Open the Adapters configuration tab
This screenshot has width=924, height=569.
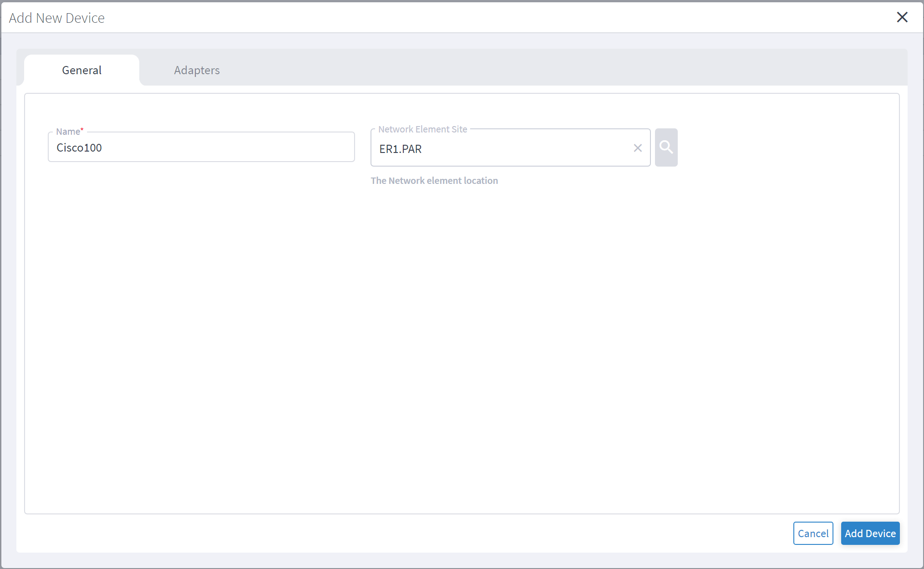click(x=196, y=70)
